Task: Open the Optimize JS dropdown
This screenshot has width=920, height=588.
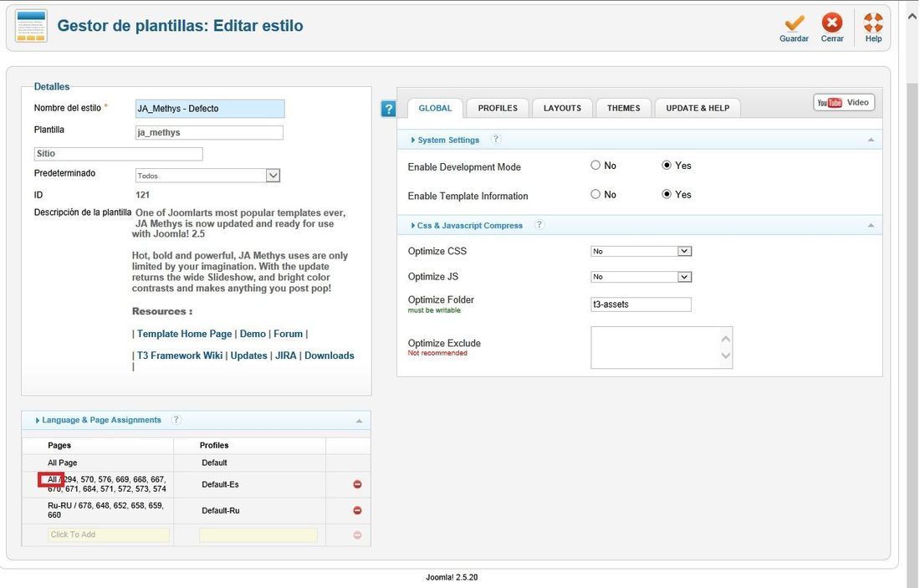Action: [x=641, y=277]
